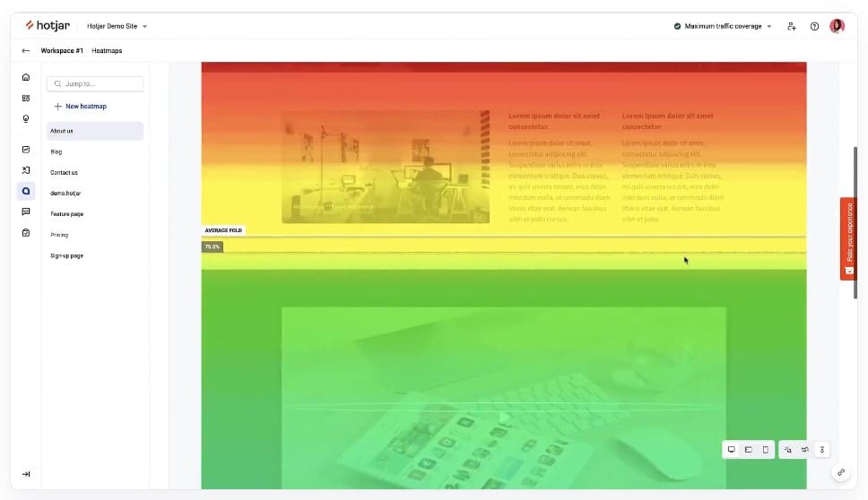The image size is (868, 500).
Task: Open the Heatmaps icon in sidebar
Action: [26, 191]
